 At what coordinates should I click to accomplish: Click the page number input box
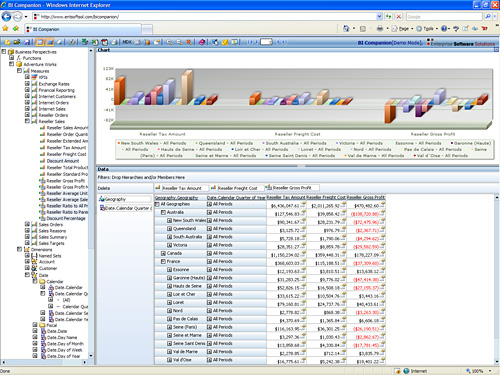pyautogui.click(x=266, y=42)
